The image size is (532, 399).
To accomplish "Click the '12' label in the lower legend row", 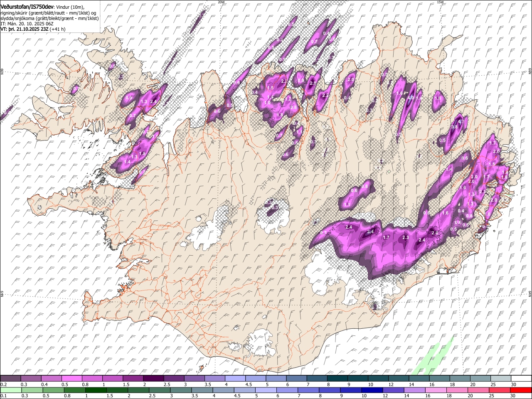I will tap(385, 396).
